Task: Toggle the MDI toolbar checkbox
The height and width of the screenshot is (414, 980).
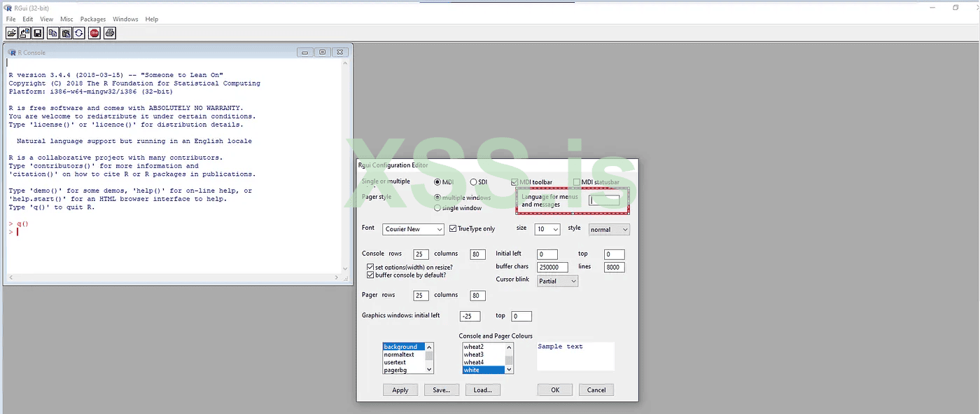Action: coord(515,182)
